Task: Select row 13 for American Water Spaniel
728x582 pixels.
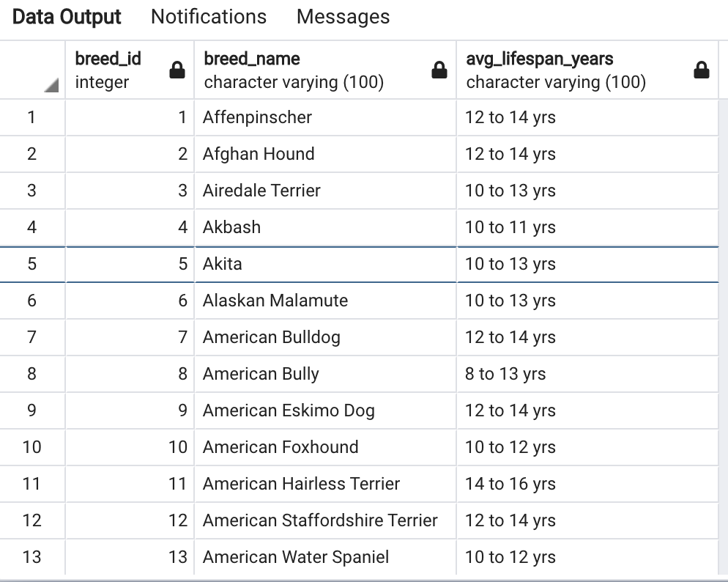Action: [32, 557]
